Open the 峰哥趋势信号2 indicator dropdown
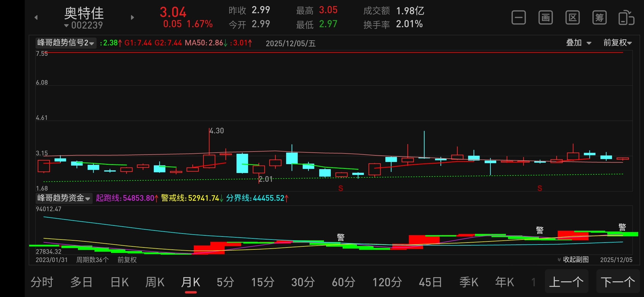The height and width of the screenshot is (297, 644). (66, 43)
